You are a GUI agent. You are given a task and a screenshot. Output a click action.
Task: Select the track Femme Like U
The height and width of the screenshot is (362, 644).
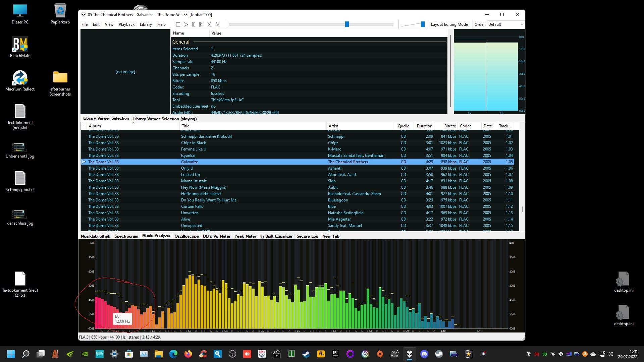pos(297,149)
